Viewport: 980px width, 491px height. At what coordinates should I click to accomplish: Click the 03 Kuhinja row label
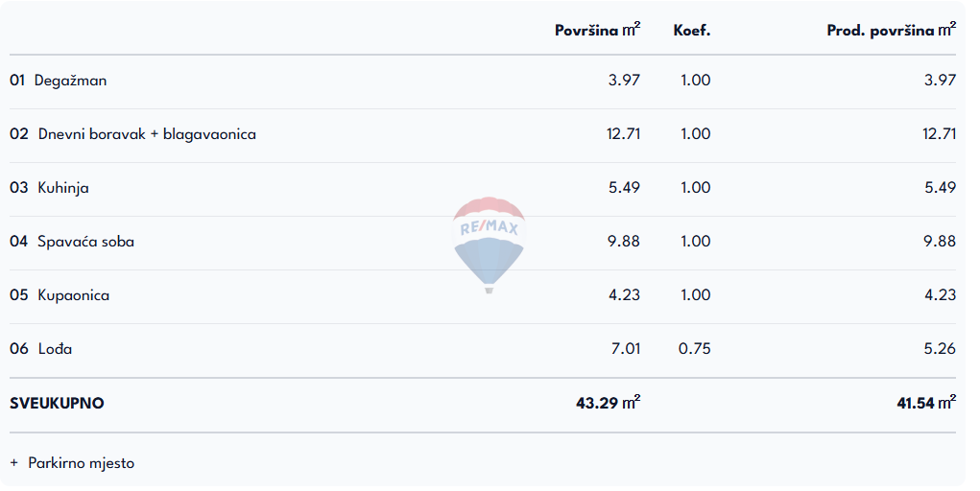pos(50,188)
